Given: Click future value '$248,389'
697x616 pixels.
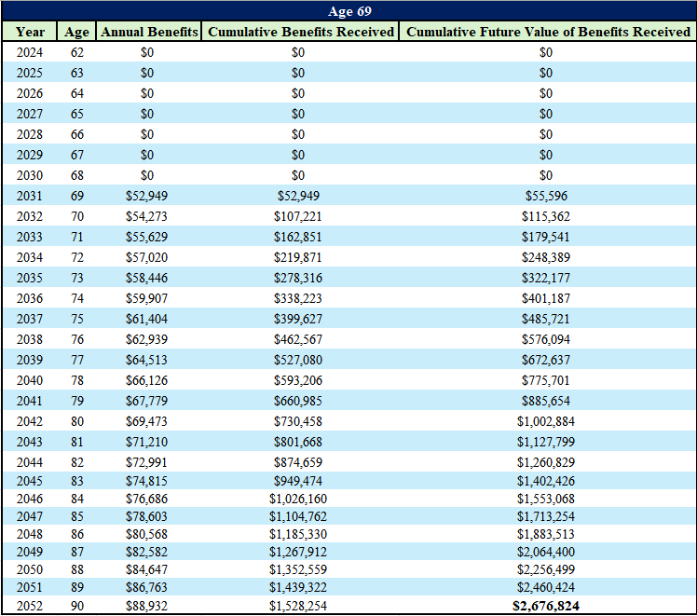Looking at the screenshot, I should pos(546,257).
